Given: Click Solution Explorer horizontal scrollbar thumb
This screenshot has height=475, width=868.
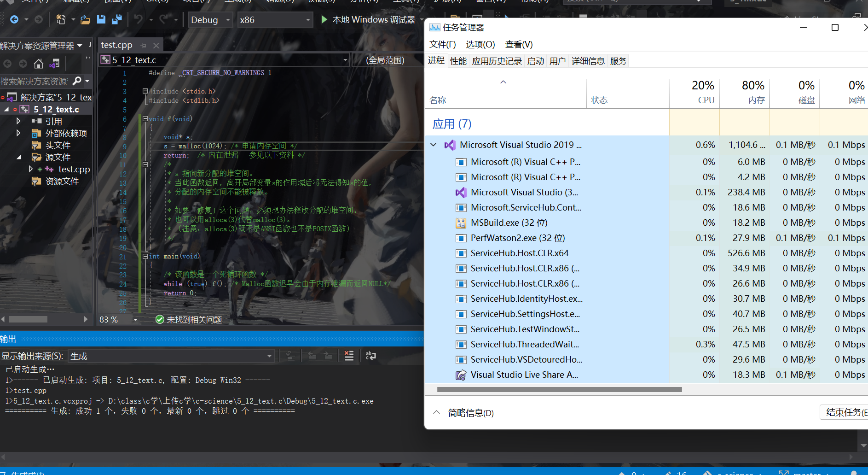Looking at the screenshot, I should [28, 319].
